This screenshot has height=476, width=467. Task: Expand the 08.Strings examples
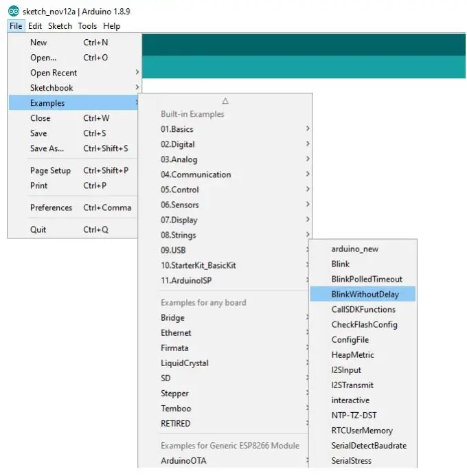(225, 236)
